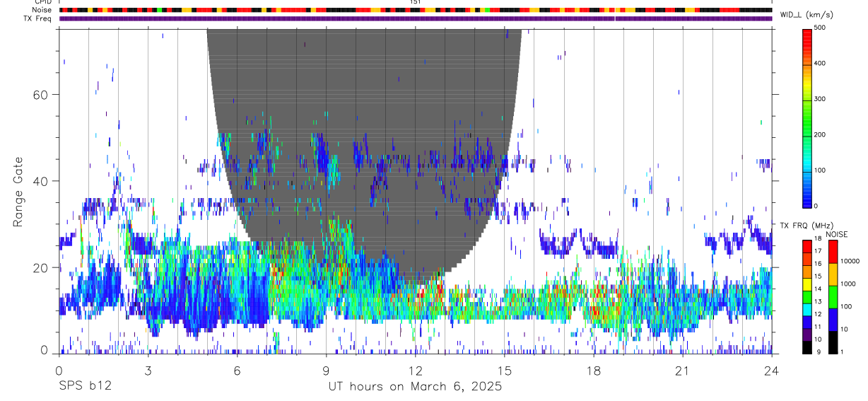The height and width of the screenshot is (401, 868).
Task: Click the x-axis tick label 12
Action: [x=416, y=371]
